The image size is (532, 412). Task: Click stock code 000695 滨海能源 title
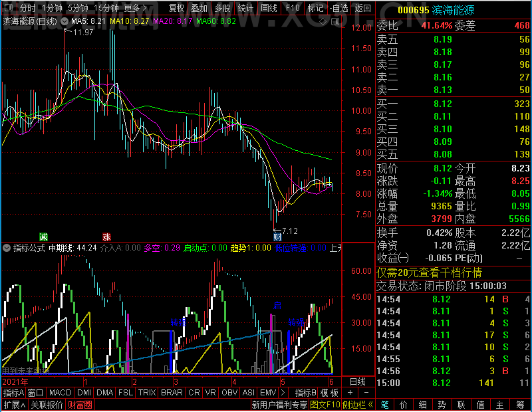click(x=436, y=10)
